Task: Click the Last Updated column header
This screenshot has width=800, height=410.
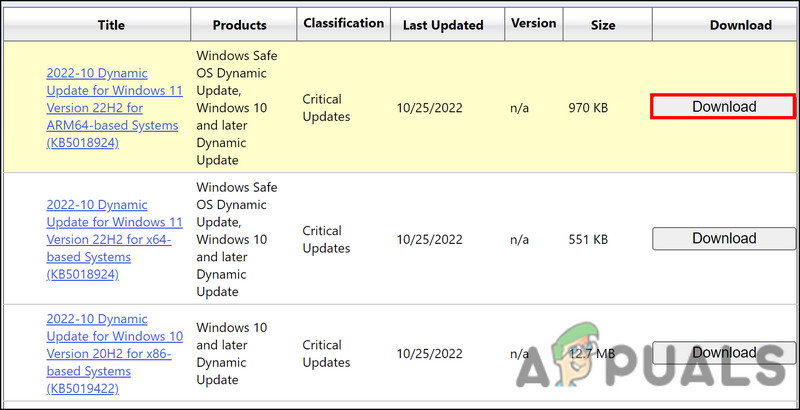Action: [442, 25]
